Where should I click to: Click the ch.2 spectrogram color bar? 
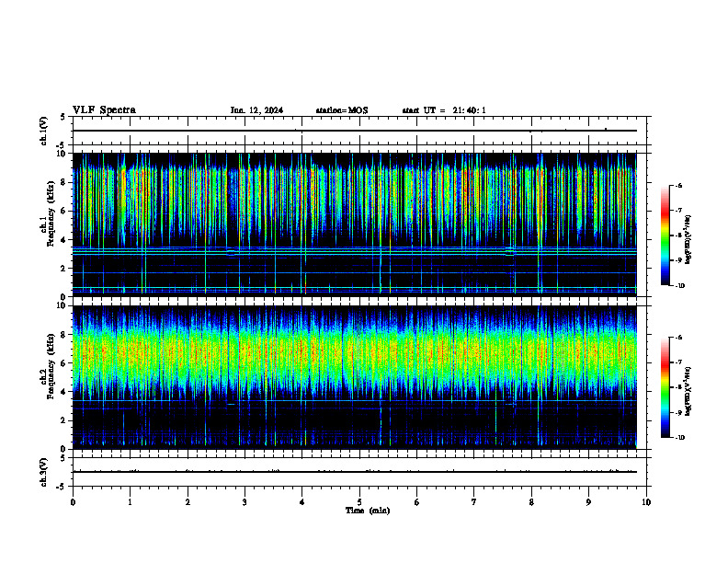(665, 387)
